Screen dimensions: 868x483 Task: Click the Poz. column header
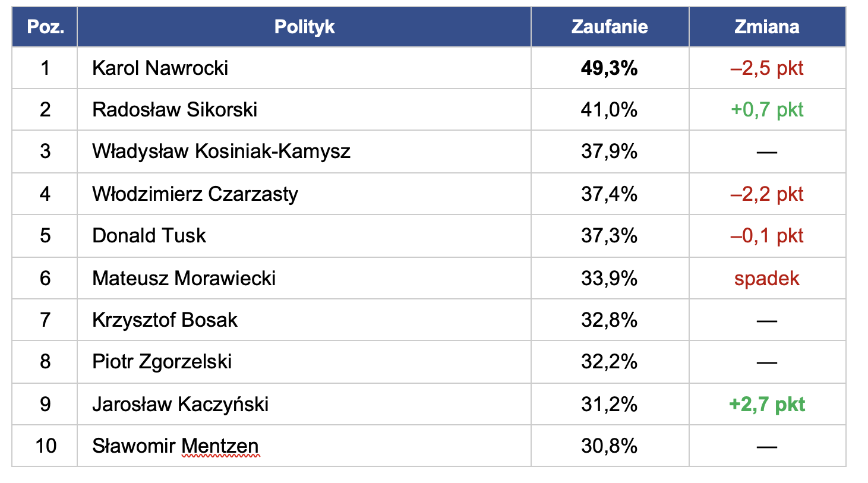tap(45, 27)
